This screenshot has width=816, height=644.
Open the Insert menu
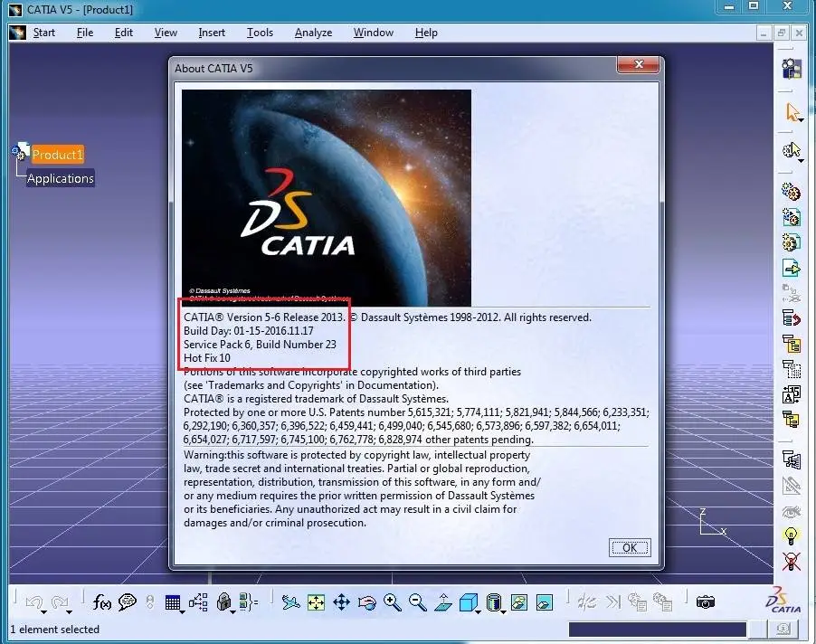coord(212,33)
